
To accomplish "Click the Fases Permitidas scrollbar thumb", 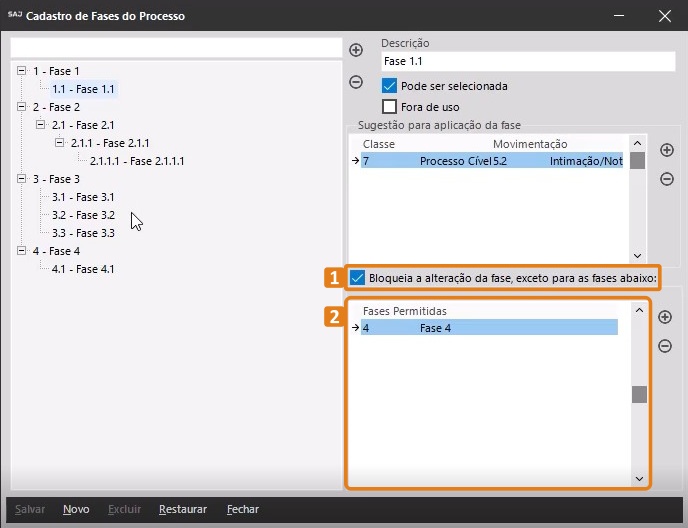I will pos(639,394).
